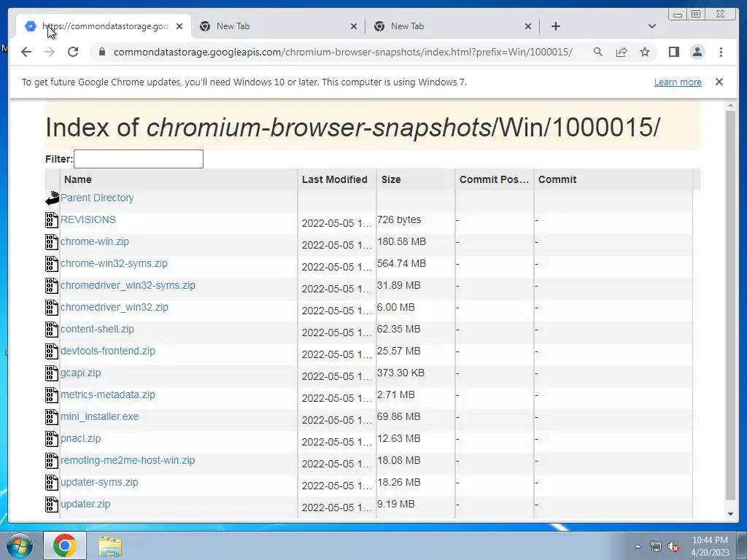Close the third New Tab
The width and height of the screenshot is (747, 560).
[x=528, y=26]
